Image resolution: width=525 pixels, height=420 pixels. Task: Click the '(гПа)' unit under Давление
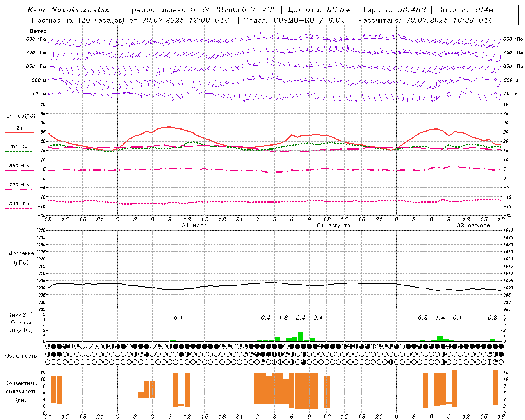[21, 263]
